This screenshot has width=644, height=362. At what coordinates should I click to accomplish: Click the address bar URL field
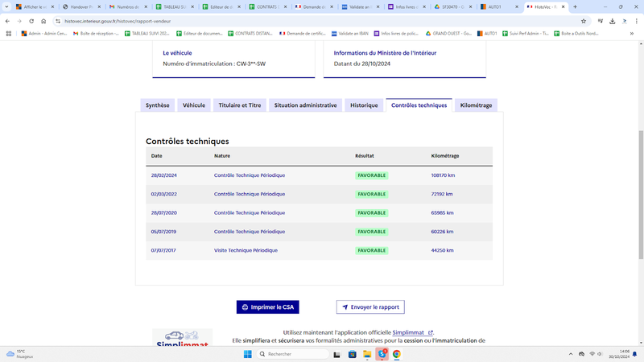320,22
